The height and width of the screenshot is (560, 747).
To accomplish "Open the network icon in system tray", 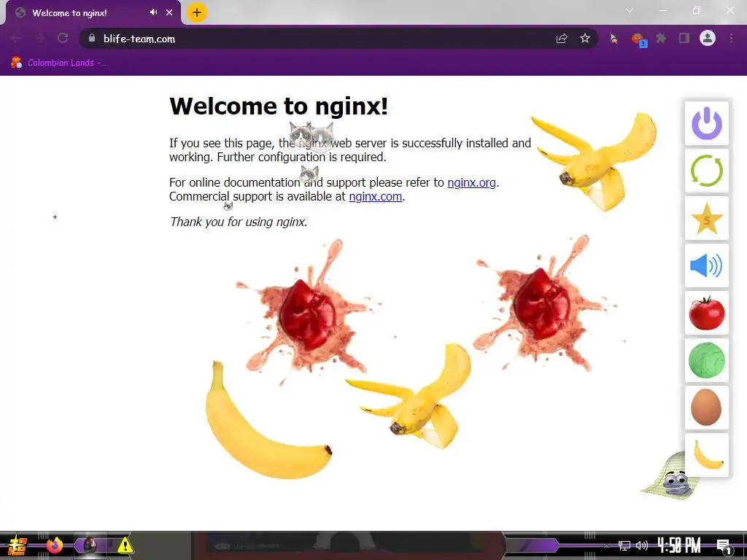I will coord(624,545).
